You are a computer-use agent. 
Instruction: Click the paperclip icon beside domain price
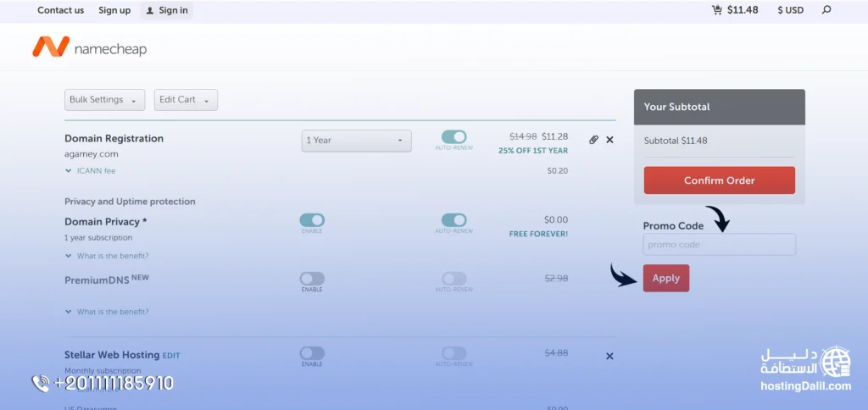click(593, 140)
